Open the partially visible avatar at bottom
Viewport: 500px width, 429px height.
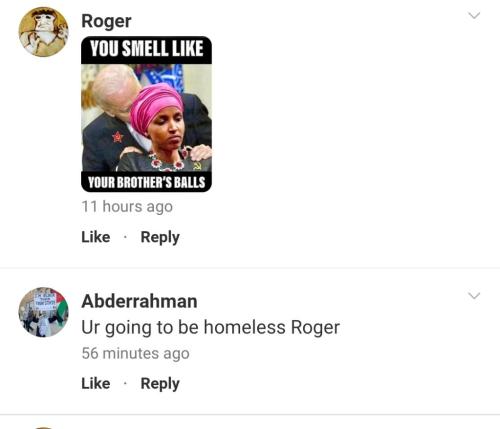coord(43,428)
